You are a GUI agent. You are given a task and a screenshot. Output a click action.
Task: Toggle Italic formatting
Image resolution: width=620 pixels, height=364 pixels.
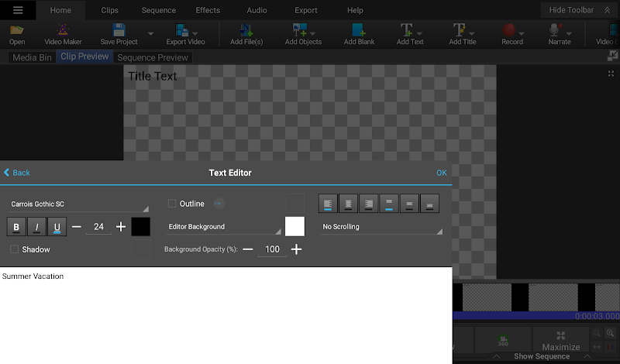36,227
